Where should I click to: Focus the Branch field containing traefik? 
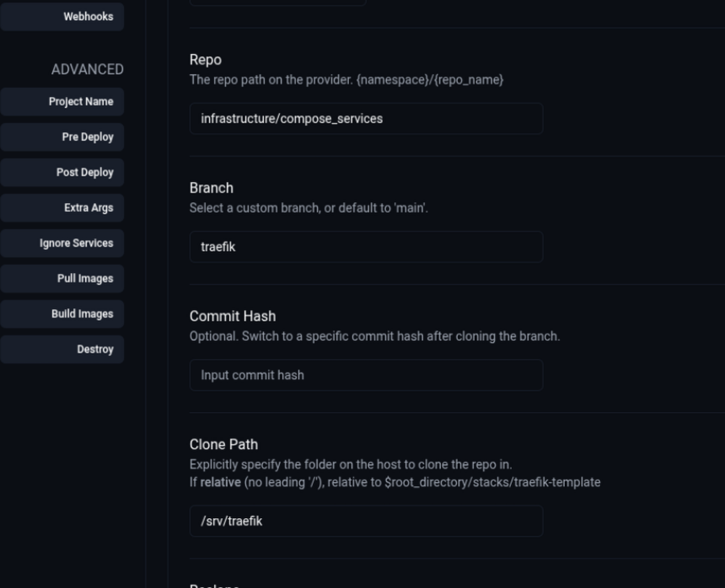point(366,248)
